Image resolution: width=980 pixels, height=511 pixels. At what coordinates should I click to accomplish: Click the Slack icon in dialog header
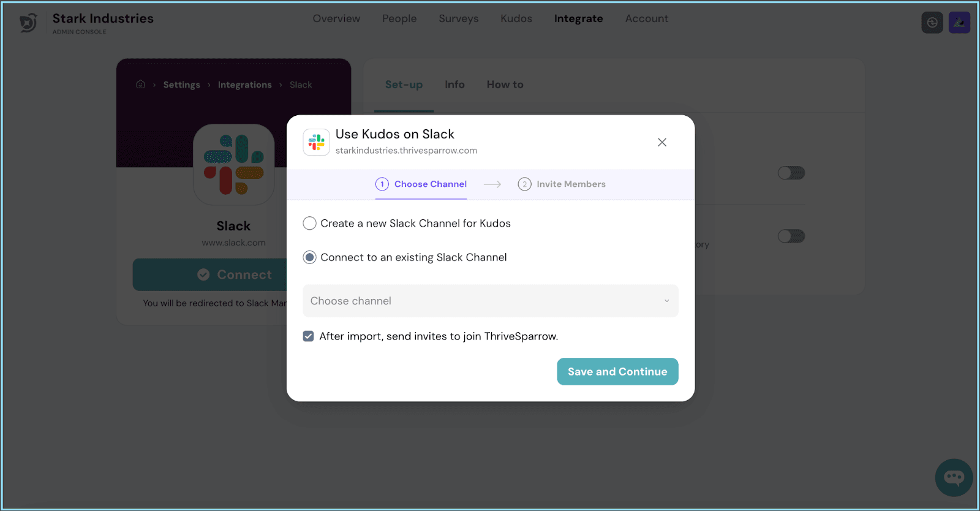click(317, 142)
